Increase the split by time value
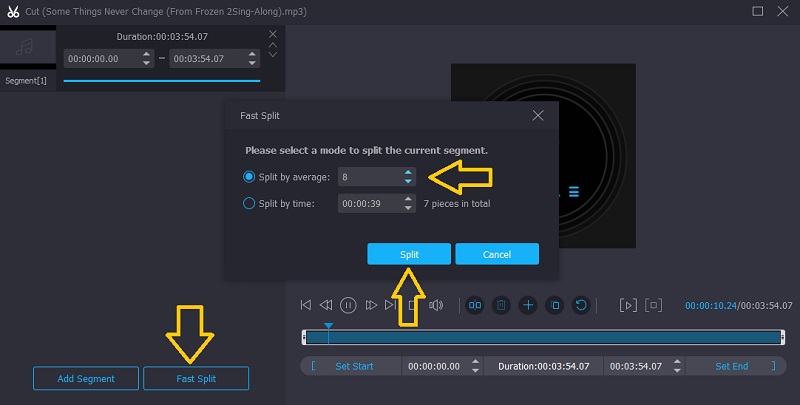 coord(408,199)
